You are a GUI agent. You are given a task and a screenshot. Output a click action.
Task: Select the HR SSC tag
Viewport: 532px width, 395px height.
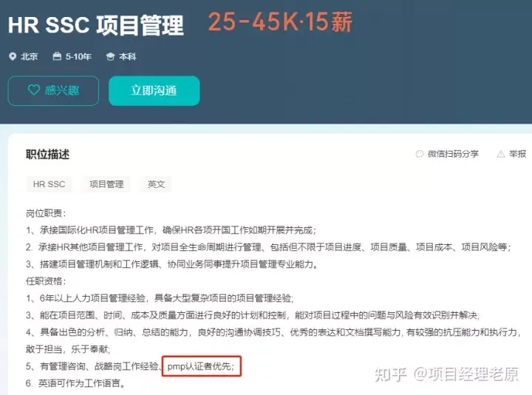[50, 184]
